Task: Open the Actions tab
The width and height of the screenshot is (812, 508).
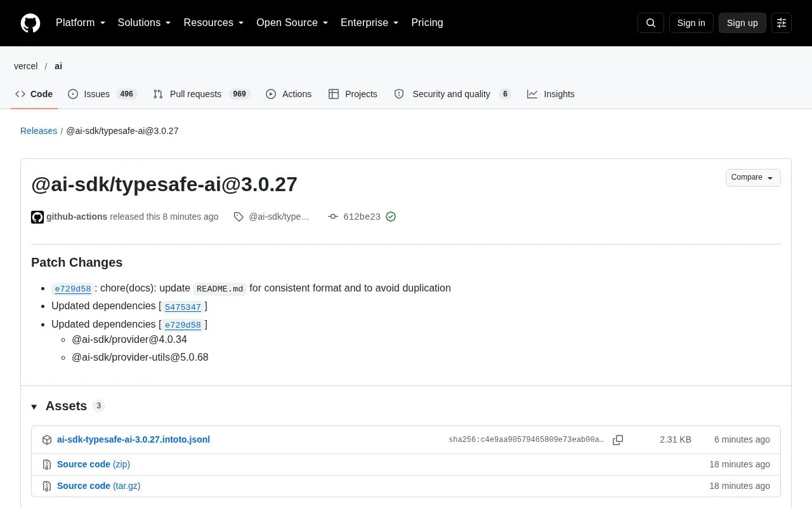Action: pos(289,94)
